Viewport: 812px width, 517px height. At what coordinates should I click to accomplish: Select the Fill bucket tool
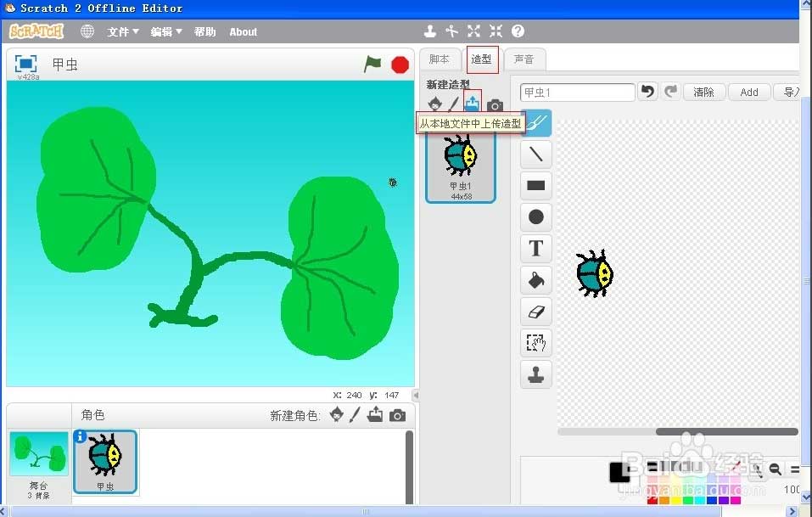click(x=536, y=280)
